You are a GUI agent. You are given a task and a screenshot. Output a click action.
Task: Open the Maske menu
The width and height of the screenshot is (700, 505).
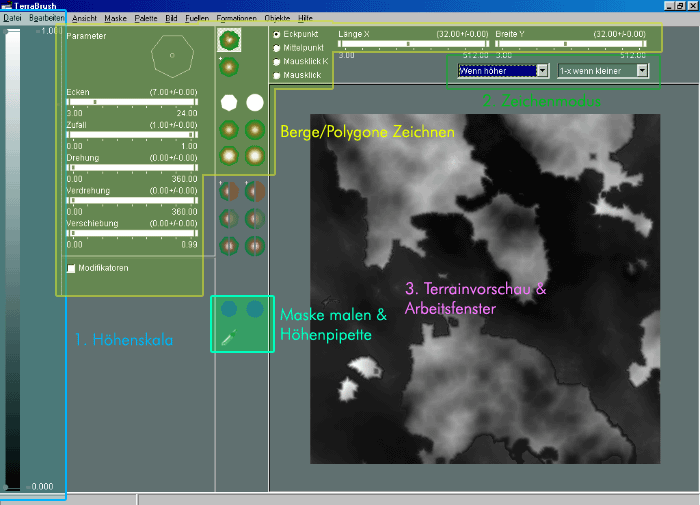point(115,18)
